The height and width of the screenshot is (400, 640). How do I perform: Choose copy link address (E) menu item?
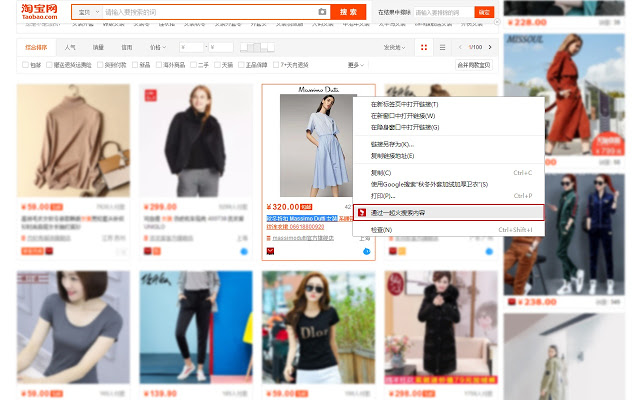(449, 156)
